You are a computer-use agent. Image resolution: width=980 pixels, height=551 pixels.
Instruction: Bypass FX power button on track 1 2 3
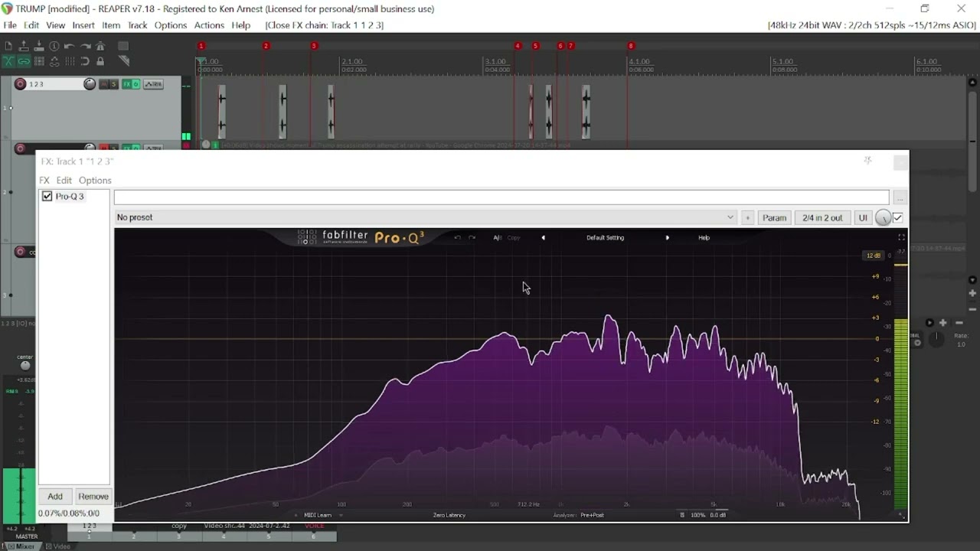coord(136,84)
